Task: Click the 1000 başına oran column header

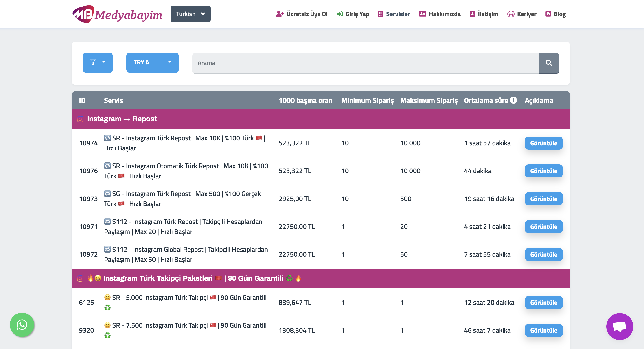Action: (305, 100)
